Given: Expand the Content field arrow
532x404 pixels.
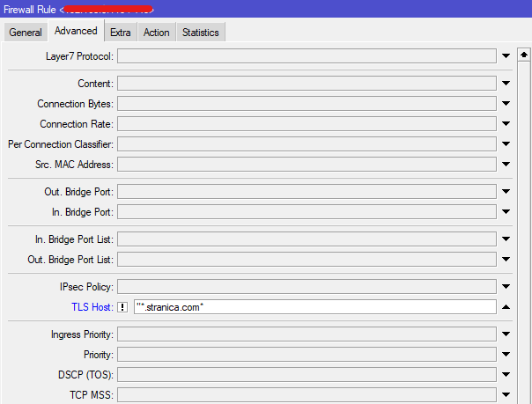Looking at the screenshot, I should [x=506, y=84].
